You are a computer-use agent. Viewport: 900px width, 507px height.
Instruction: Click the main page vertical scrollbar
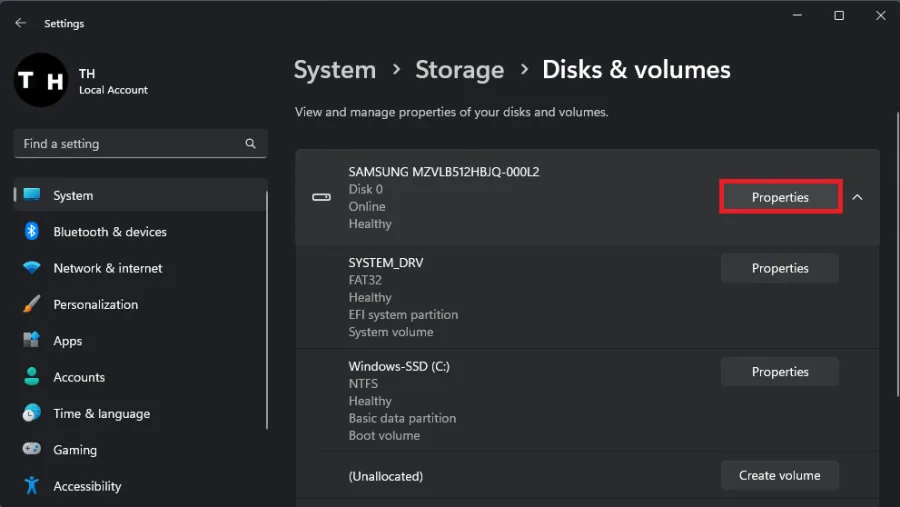[897, 254]
